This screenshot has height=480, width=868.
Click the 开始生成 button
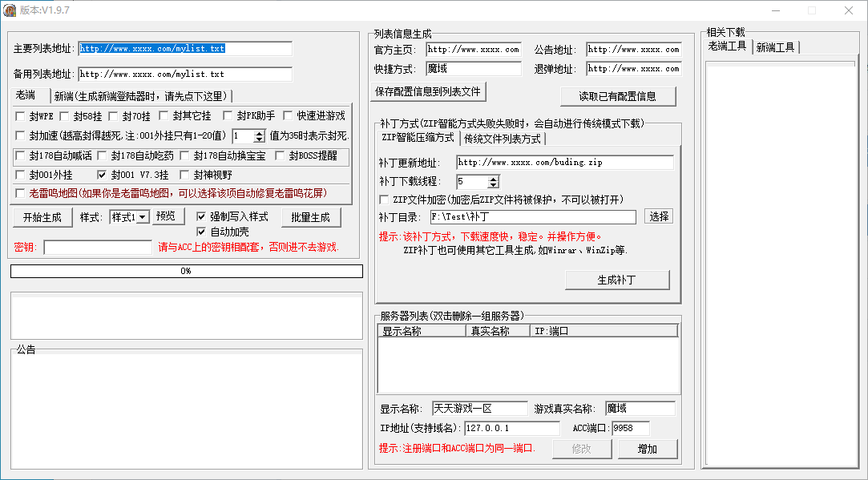(x=42, y=217)
